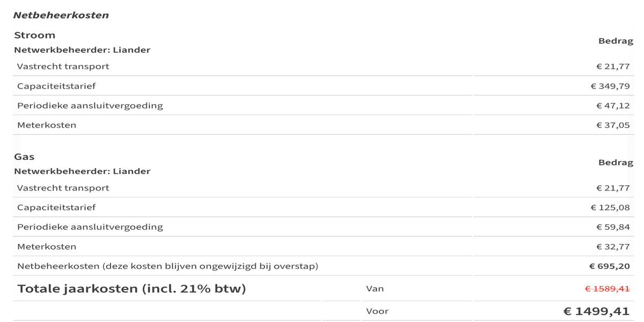Screen dimensions: 644x322
Task: Click Vastrecht transport under Gas
Action: [x=63, y=188]
